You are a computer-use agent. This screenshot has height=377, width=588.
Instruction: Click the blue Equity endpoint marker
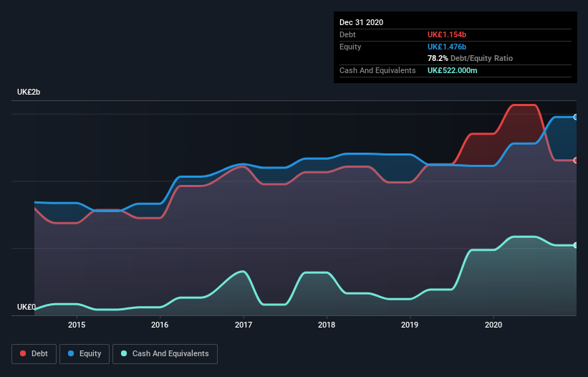click(576, 117)
